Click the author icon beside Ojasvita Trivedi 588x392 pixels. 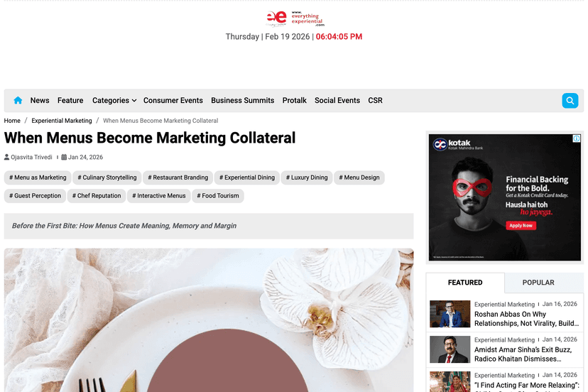click(x=7, y=157)
